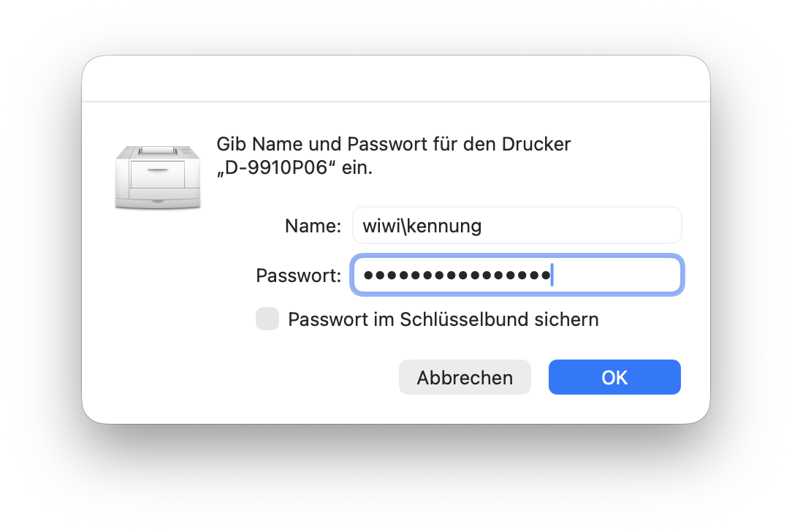The width and height of the screenshot is (792, 532).
Task: Enable saving the password in the keychain
Action: pyautogui.click(x=267, y=319)
